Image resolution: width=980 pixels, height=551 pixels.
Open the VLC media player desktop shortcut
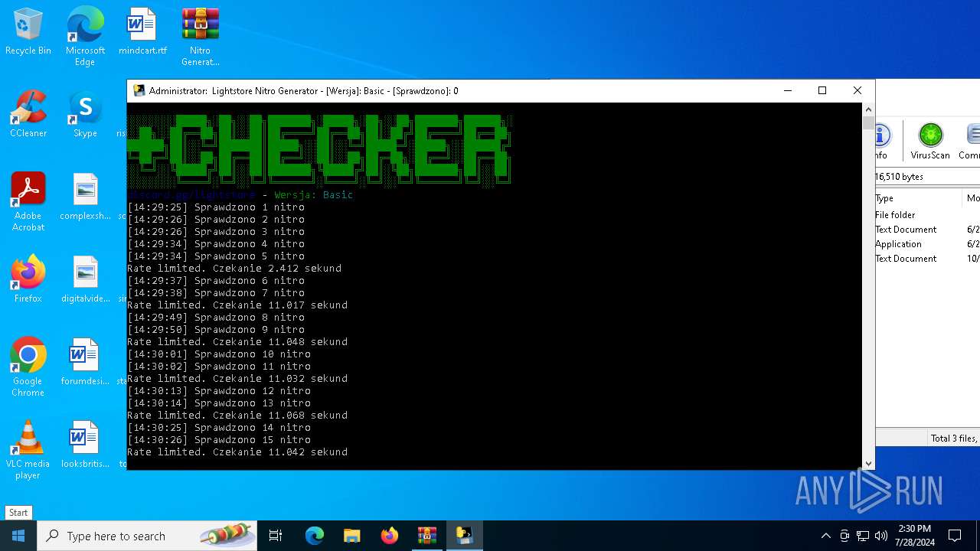(28, 450)
